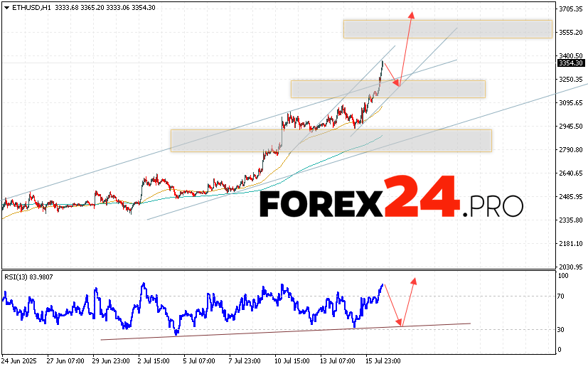
Task: Click the 3705.35 price axis label
Action: pyautogui.click(x=570, y=9)
